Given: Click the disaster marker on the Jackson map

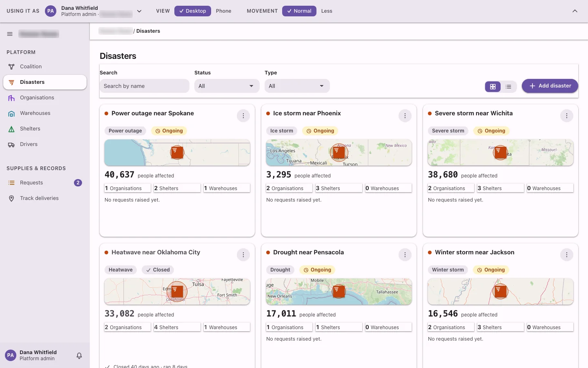Looking at the screenshot, I should click(x=501, y=291).
